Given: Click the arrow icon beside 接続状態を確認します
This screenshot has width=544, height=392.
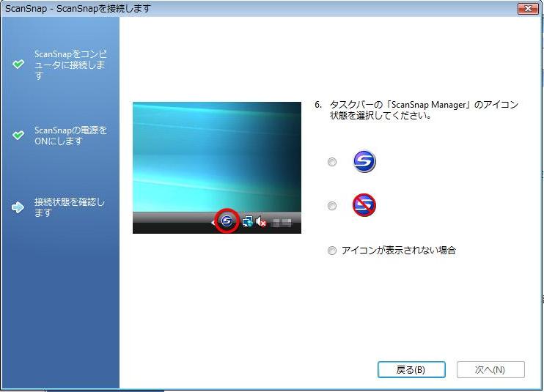Looking at the screenshot, I should pos(18,207).
